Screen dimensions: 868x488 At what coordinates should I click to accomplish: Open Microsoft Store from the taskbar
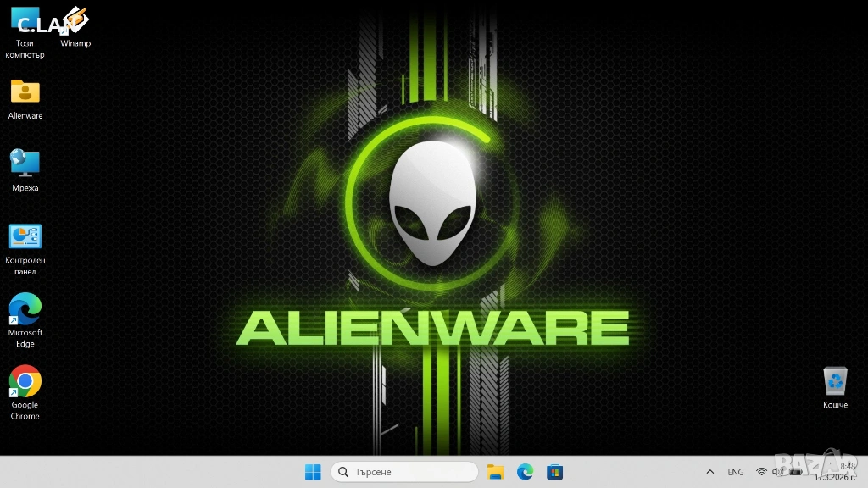click(554, 472)
